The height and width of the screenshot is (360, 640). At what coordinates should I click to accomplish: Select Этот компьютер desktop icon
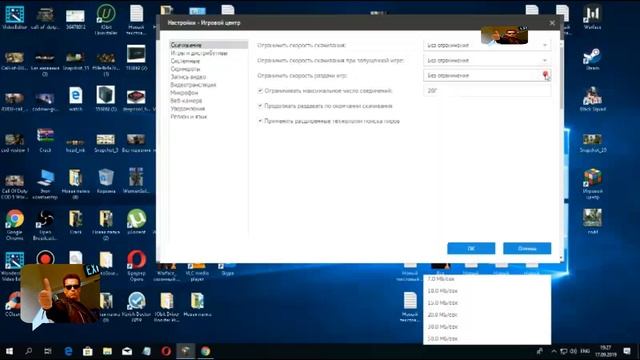45,184
